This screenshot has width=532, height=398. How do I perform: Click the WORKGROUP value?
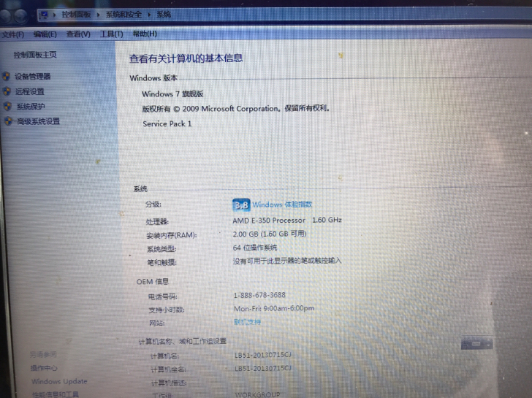(x=258, y=394)
